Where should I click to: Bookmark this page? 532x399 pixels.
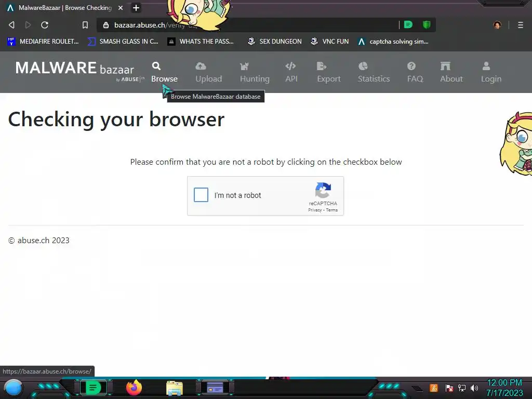[x=85, y=25]
